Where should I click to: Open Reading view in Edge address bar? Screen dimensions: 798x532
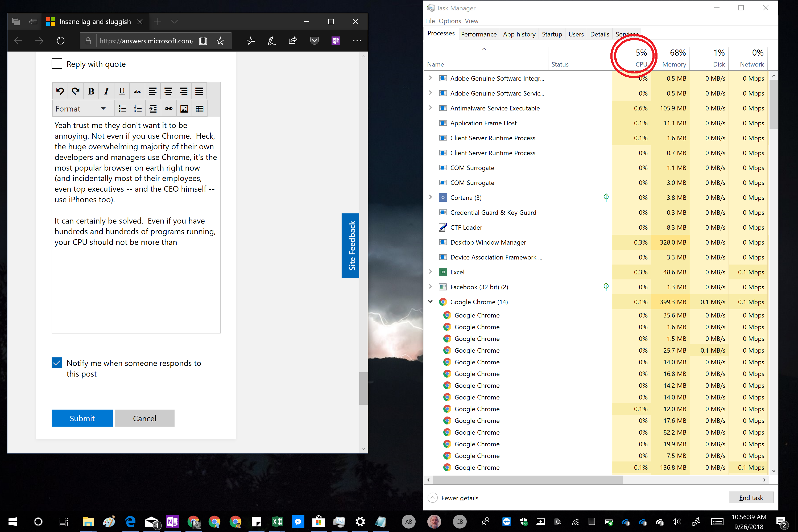tap(203, 41)
